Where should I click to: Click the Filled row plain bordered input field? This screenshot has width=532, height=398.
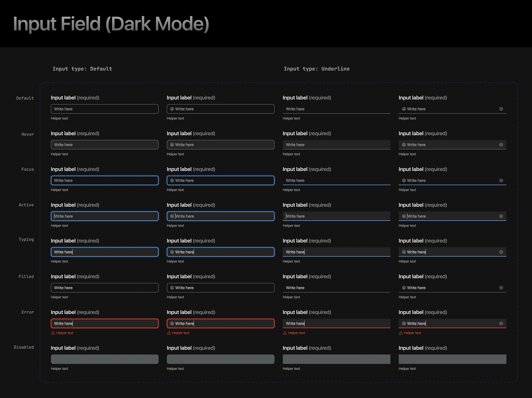point(105,288)
